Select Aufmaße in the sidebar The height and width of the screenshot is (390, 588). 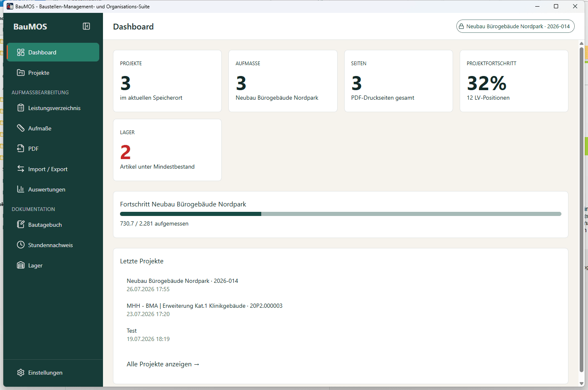click(x=53, y=128)
